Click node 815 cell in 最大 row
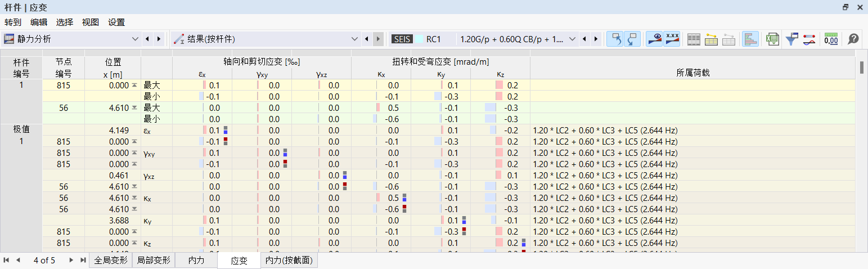868x269 pixels. tap(64, 85)
